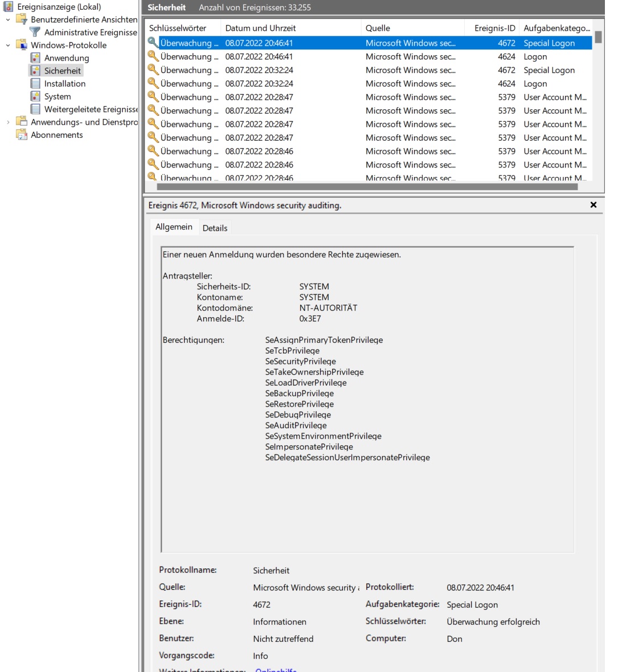The width and height of the screenshot is (622, 672).
Task: Open the System log in the tree
Action: tap(58, 96)
